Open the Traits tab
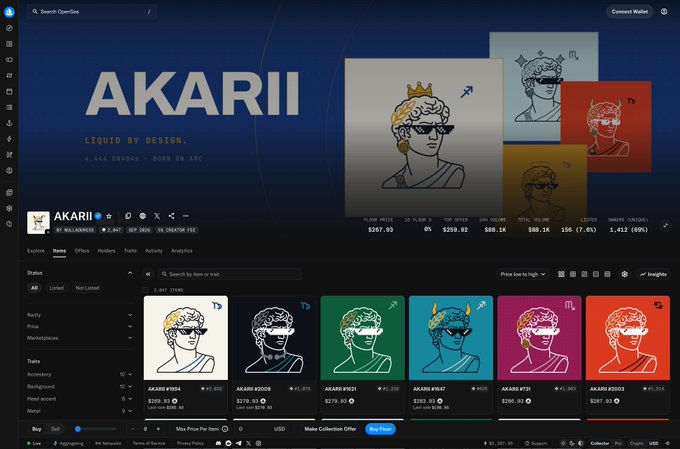The width and height of the screenshot is (680, 449). [x=130, y=251]
